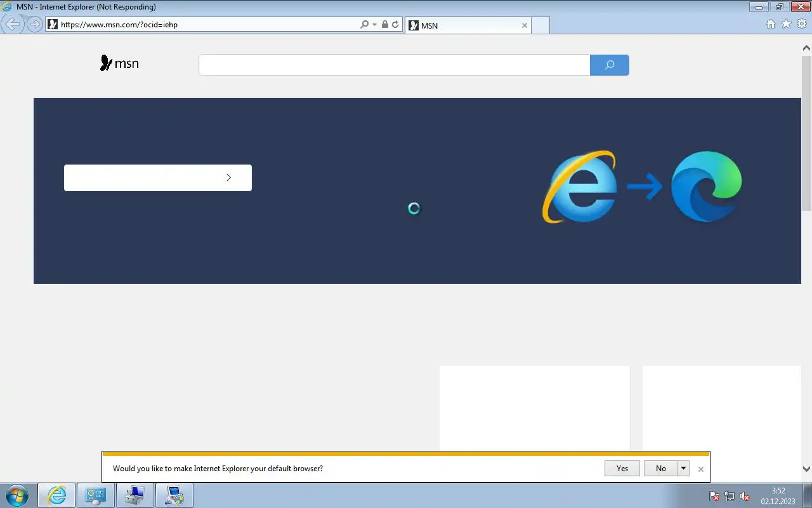This screenshot has width=812, height=508.
Task: Click the Home icon in IE toolbar
Action: pos(771,24)
